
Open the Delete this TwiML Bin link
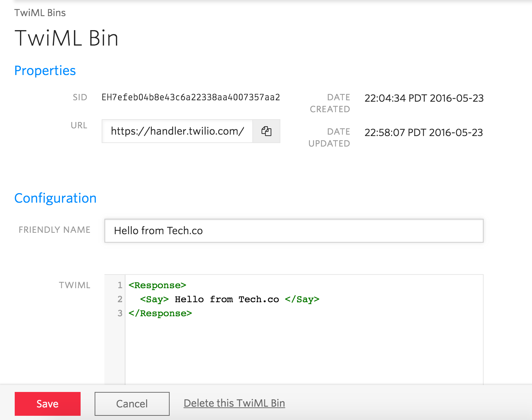[234, 403]
